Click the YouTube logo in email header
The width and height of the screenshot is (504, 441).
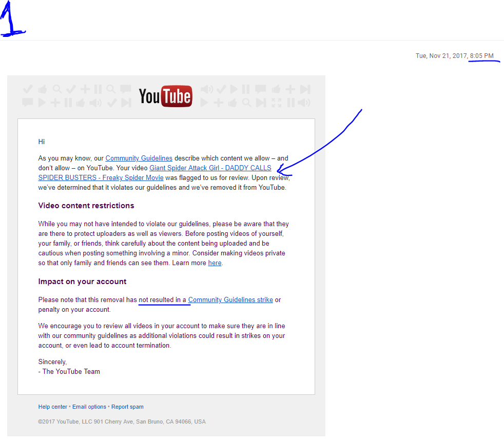tap(166, 96)
